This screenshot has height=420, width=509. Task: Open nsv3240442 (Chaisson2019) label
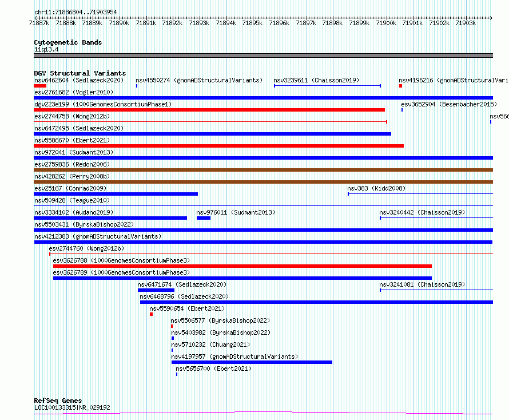point(422,212)
